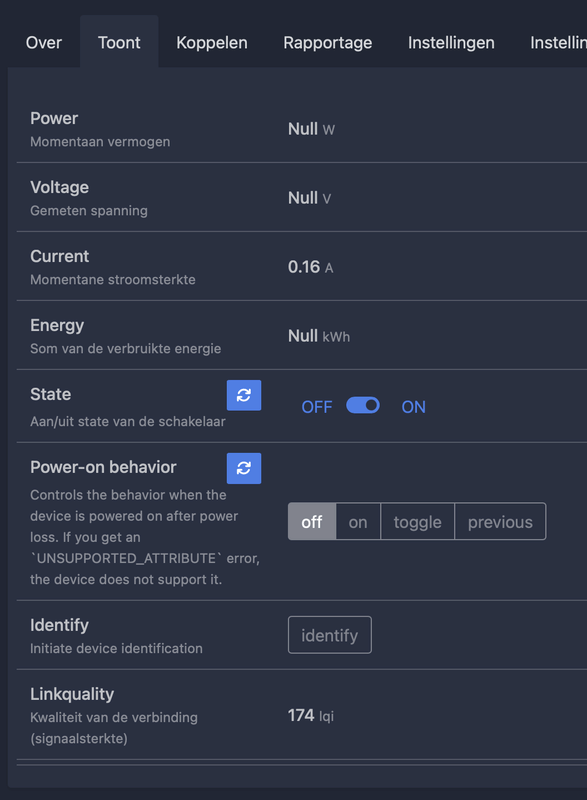The height and width of the screenshot is (800, 587).
Task: Open the partially cut-off last tab
Action: pyautogui.click(x=558, y=42)
